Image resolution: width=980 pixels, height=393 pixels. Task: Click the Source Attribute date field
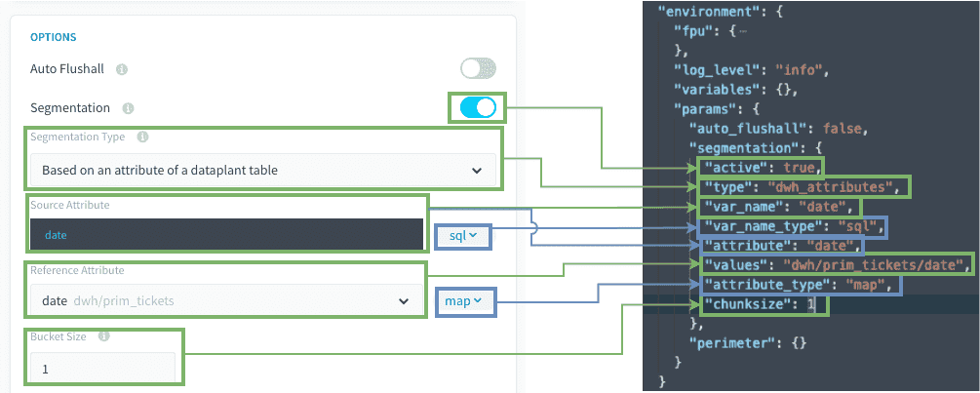pos(226,234)
